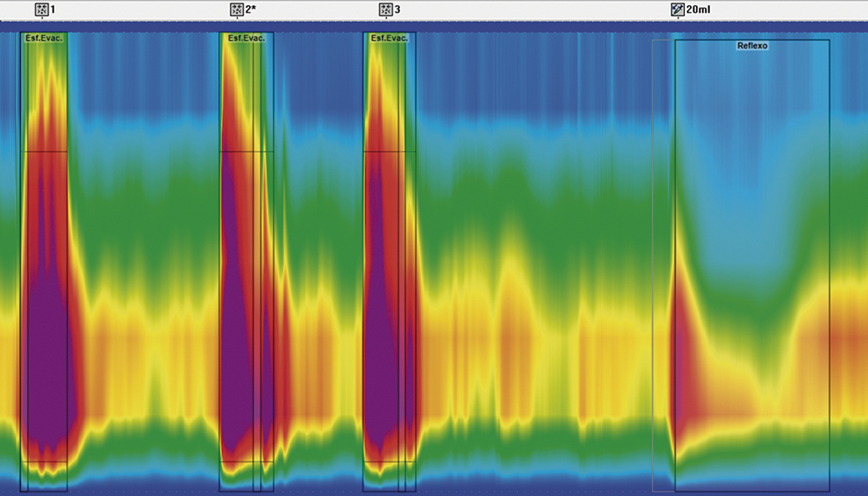The image size is (868, 496).
Task: Click upper horizontal divider line in first Esf.Evac. box
Action: click(43, 151)
